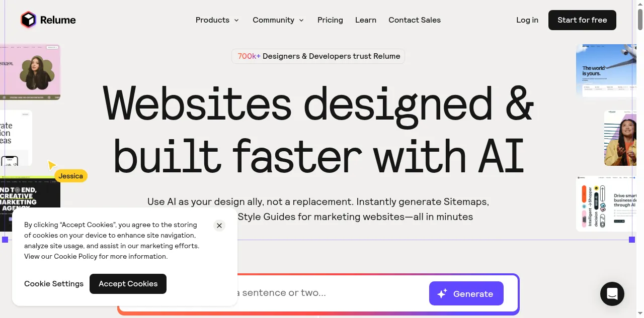Open the Pricing page

[330, 20]
